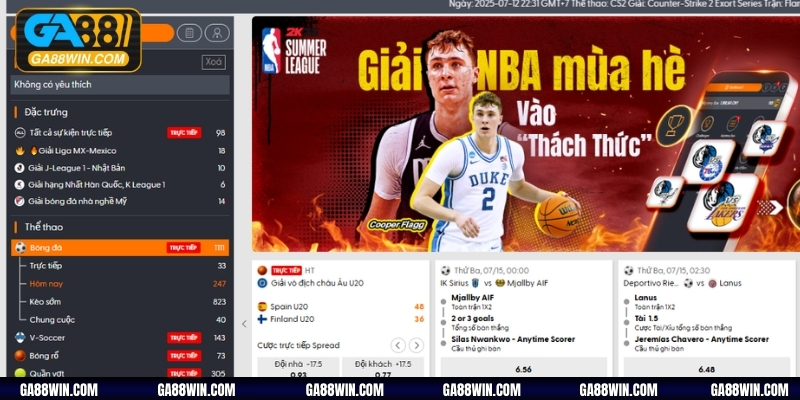Click the Spain flag icon

point(262,307)
